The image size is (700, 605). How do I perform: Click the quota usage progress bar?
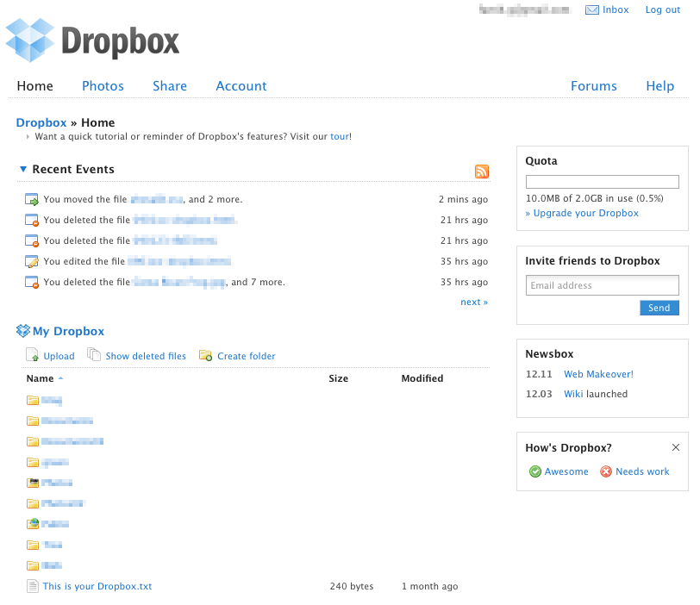pyautogui.click(x=602, y=182)
